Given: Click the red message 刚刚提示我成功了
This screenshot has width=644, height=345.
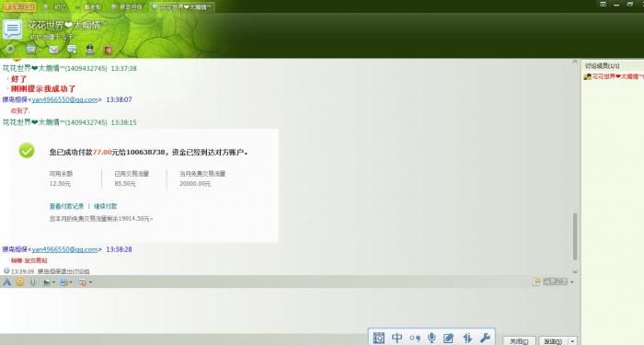Looking at the screenshot, I should 43,88.
